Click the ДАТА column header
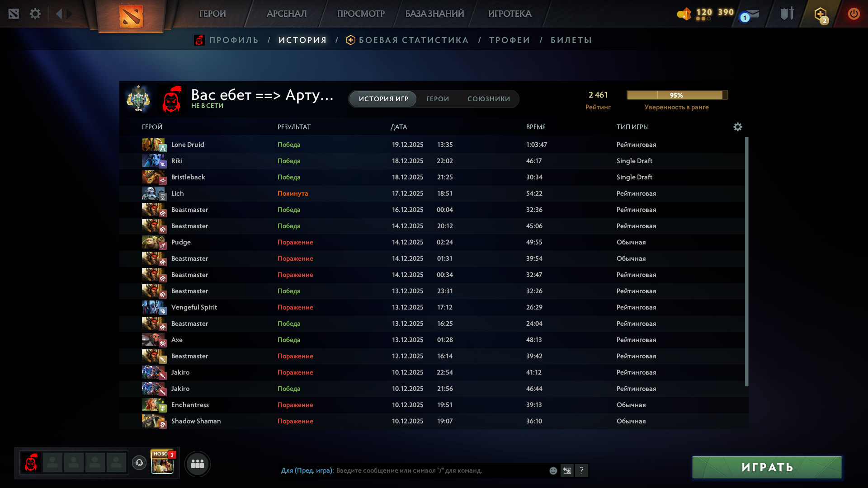This screenshot has height=488, width=868. (399, 127)
